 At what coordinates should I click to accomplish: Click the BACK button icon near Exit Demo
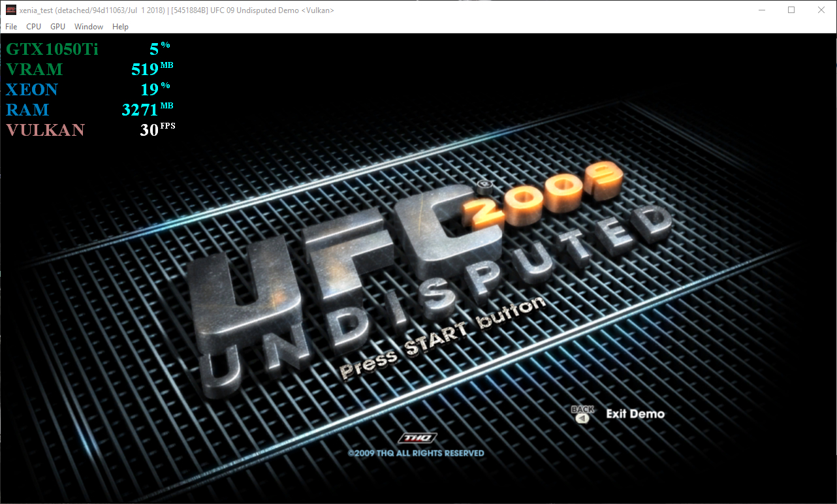pos(582,415)
